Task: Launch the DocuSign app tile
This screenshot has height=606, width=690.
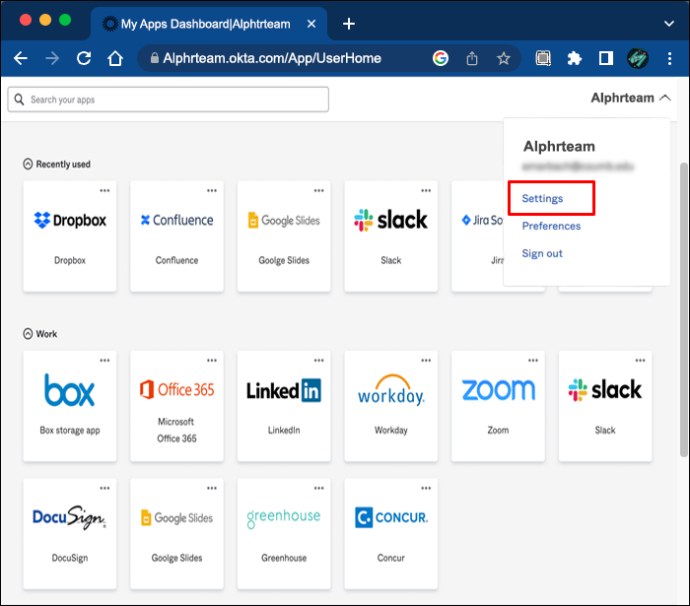Action: click(70, 534)
